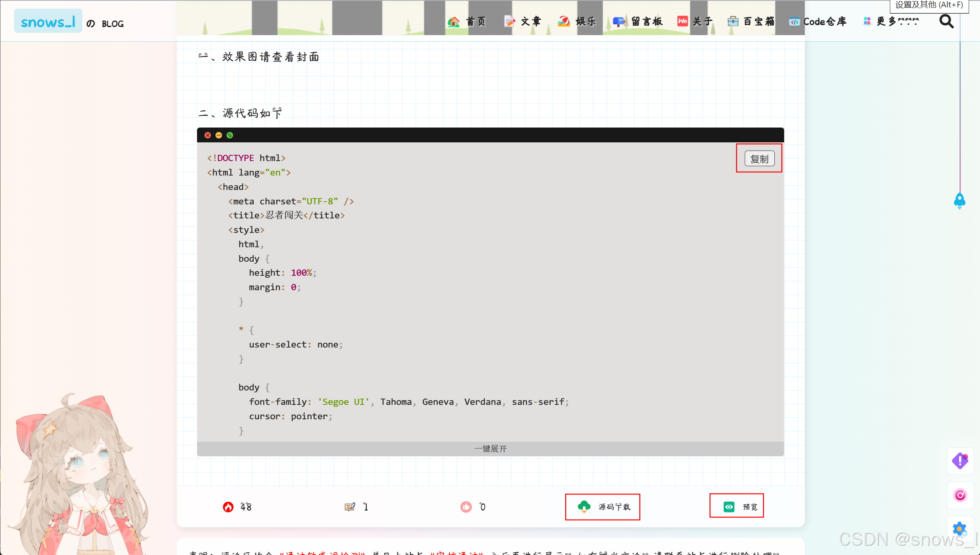Click the 源码下载 button

tap(614, 507)
